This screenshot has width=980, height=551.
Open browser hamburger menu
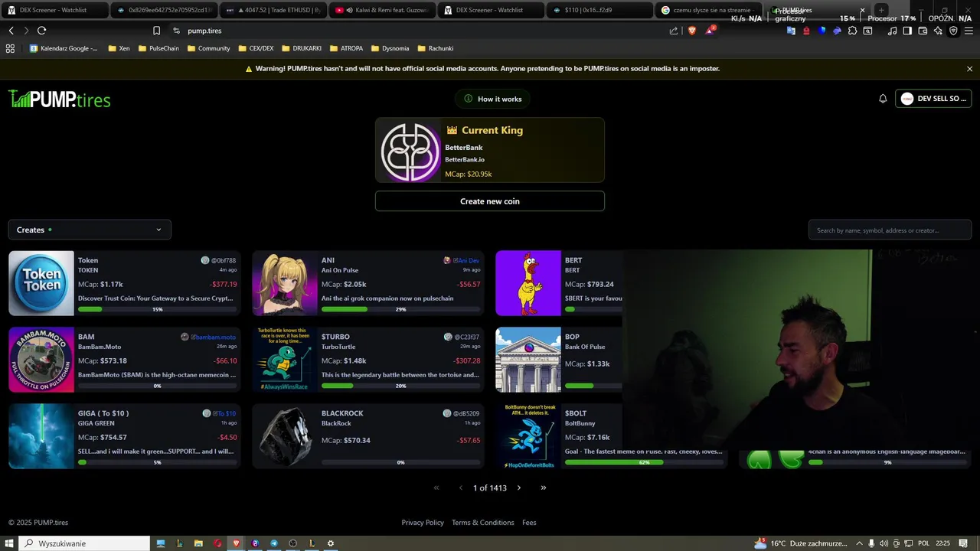point(969,31)
